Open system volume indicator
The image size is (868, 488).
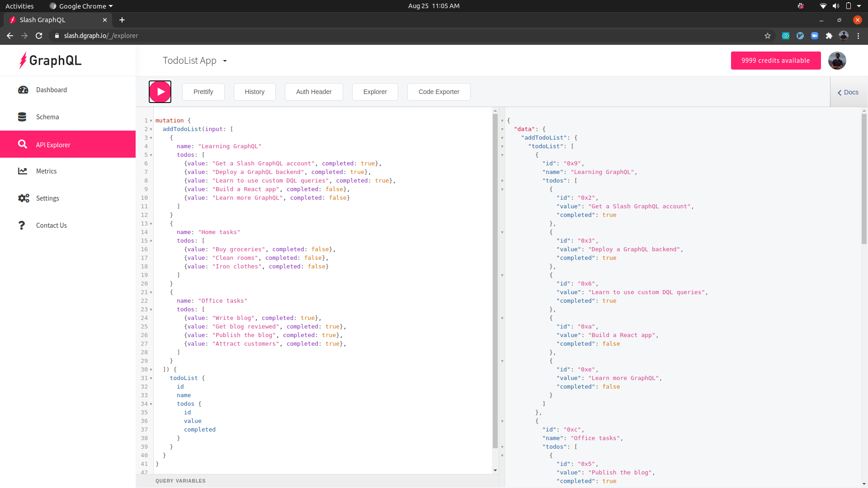tap(836, 6)
